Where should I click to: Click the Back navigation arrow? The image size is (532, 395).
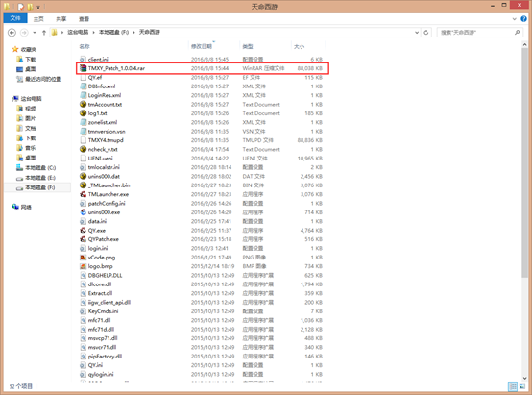tap(12, 33)
